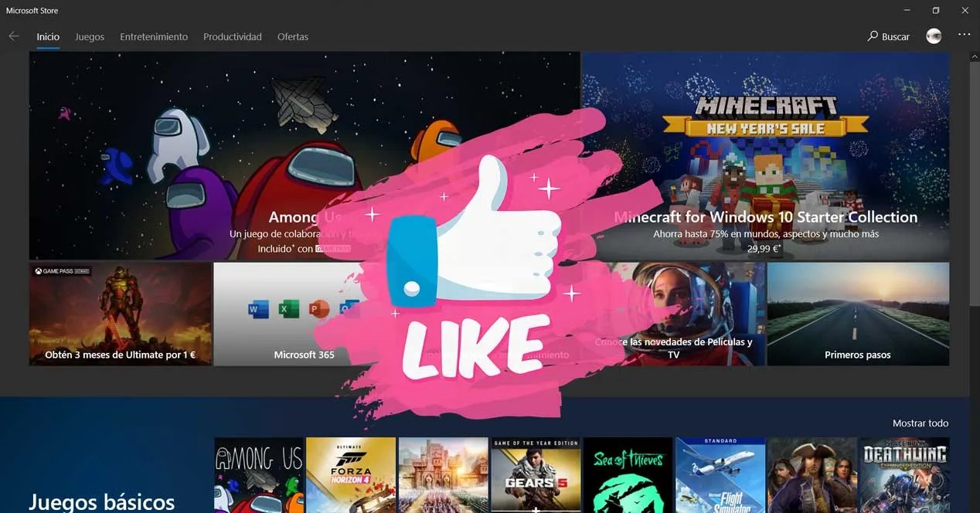Open Minecraft Starter Collection banner
This screenshot has width=980, height=513.
pyautogui.click(x=765, y=156)
